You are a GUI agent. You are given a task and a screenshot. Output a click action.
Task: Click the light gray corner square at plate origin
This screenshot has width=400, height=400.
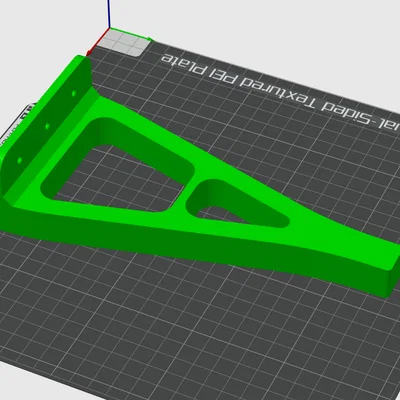124,43
